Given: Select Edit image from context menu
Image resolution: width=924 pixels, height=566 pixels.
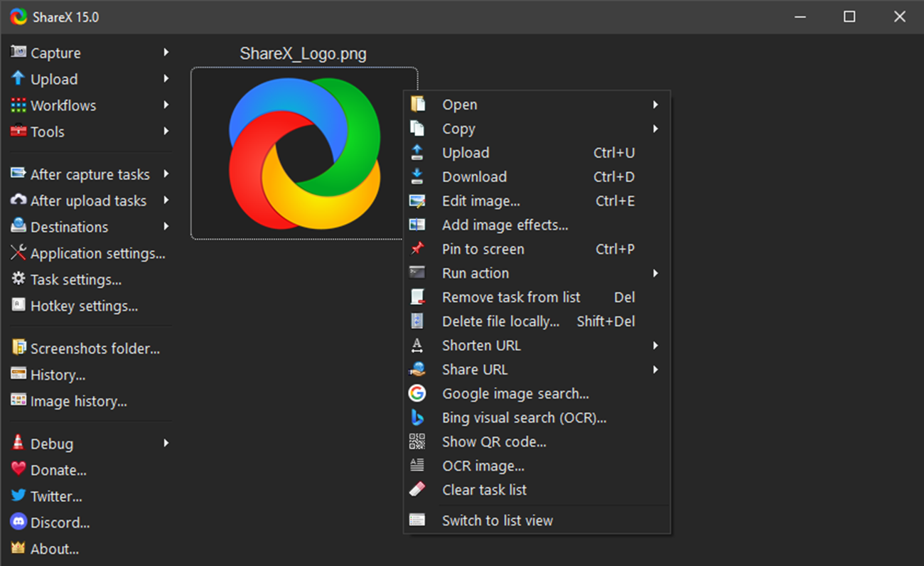Looking at the screenshot, I should coord(481,201).
